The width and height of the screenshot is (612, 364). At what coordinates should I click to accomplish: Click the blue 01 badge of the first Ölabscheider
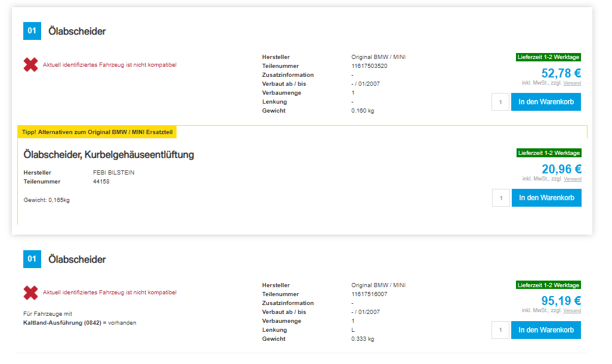pyautogui.click(x=32, y=31)
